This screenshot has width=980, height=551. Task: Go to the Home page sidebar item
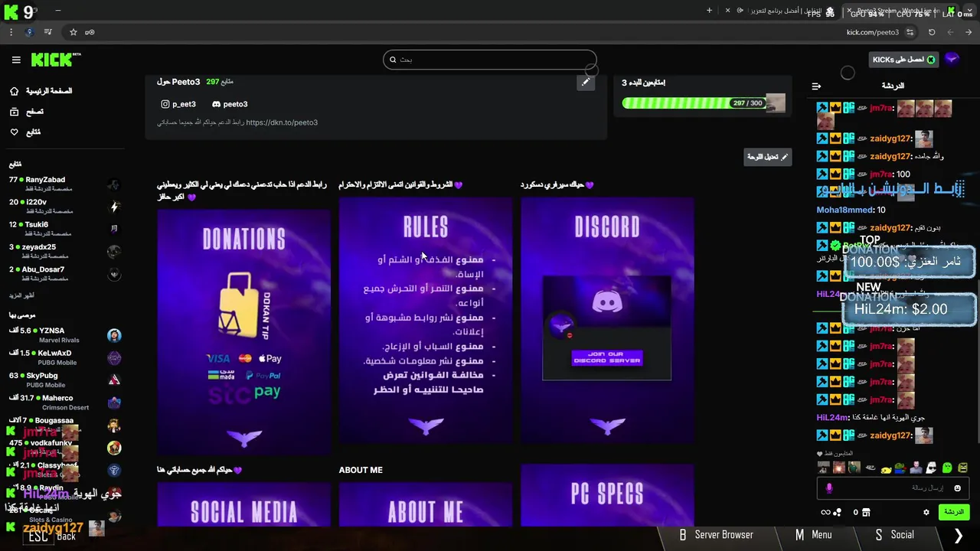click(x=41, y=91)
